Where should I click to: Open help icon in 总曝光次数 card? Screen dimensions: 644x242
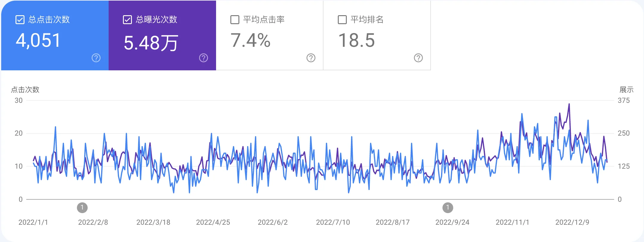point(204,58)
